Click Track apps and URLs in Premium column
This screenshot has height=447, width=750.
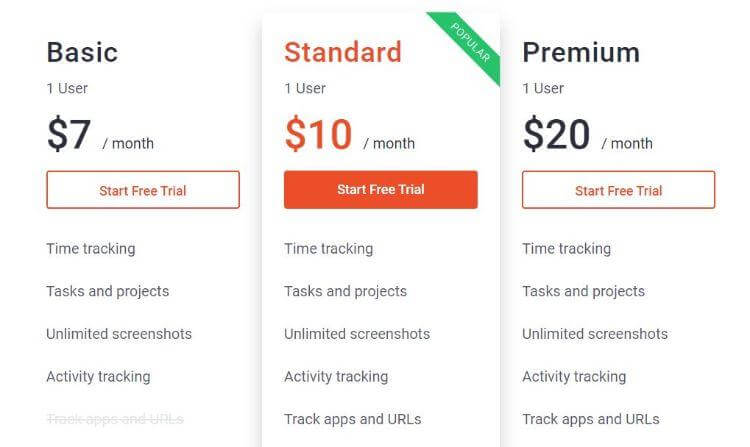pos(590,420)
